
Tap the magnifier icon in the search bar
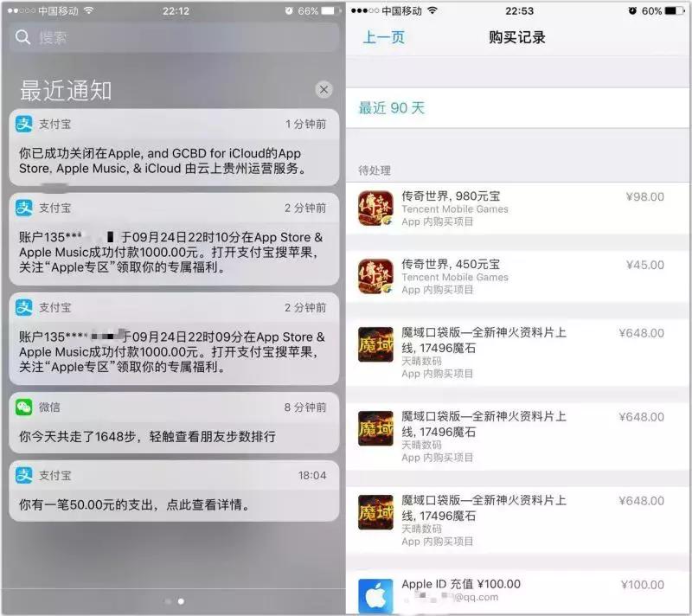click(22, 36)
